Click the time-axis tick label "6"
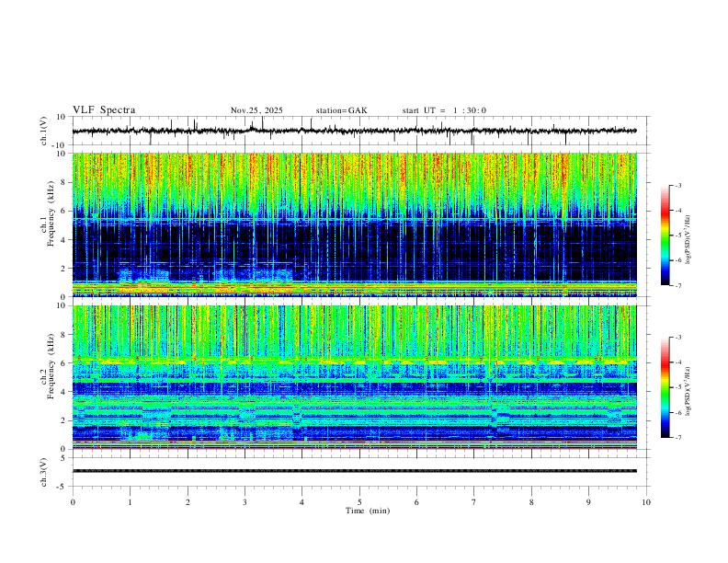This screenshot has width=728, height=563. [x=417, y=502]
